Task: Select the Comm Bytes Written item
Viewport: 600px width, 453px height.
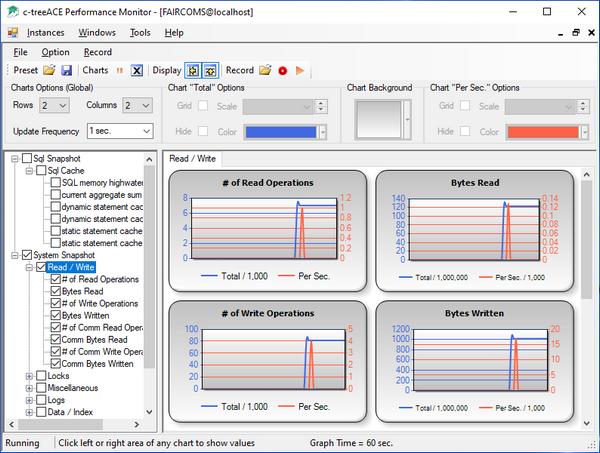Action: pos(98,363)
